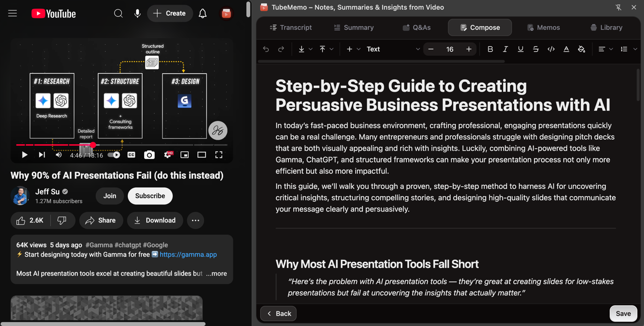Go to the YouTube home logo
The width and height of the screenshot is (644, 326).
click(x=54, y=13)
